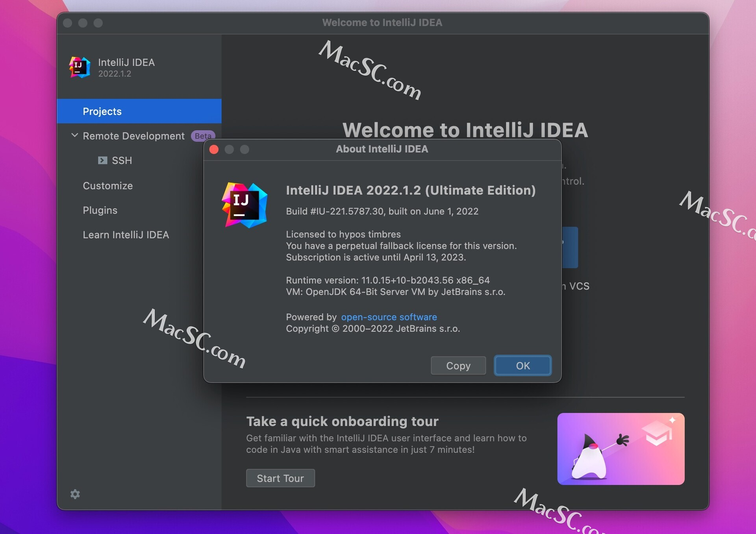Image resolution: width=756 pixels, height=534 pixels.
Task: Click the build number text line
Action: (x=382, y=211)
